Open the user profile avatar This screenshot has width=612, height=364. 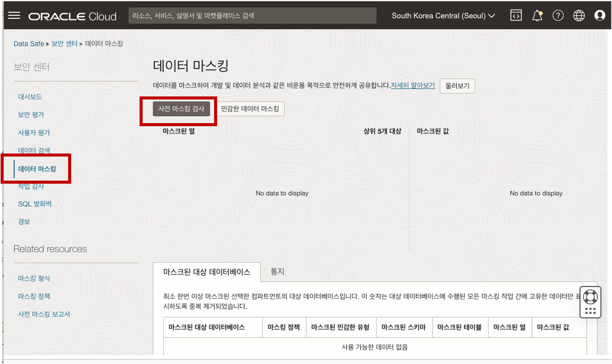click(599, 16)
